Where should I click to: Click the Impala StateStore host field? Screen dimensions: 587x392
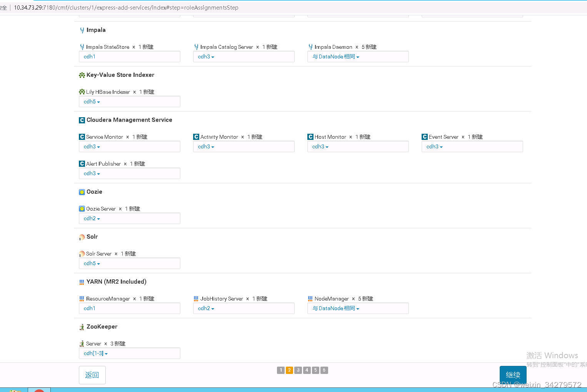pyautogui.click(x=130, y=56)
